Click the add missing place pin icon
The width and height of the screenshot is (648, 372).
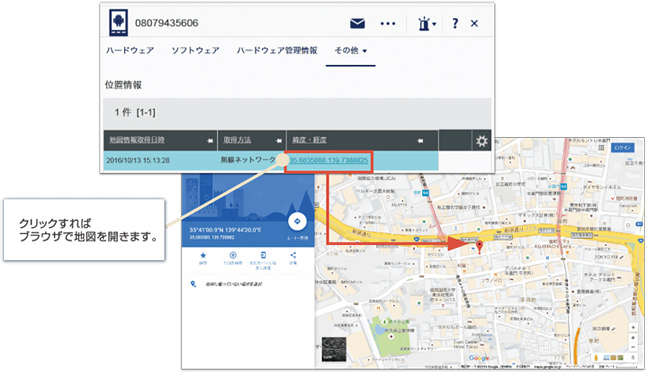pos(193,284)
